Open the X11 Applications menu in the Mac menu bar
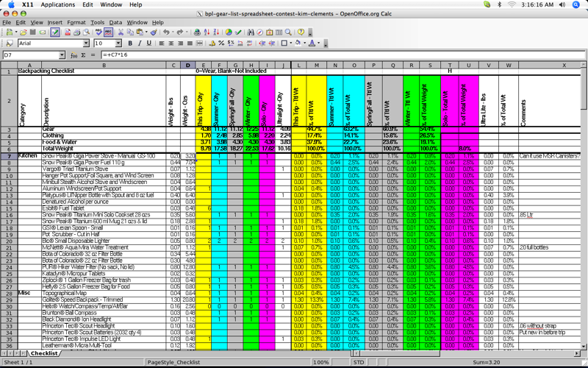The height and width of the screenshot is (368, 588). pyautogui.click(x=58, y=4)
